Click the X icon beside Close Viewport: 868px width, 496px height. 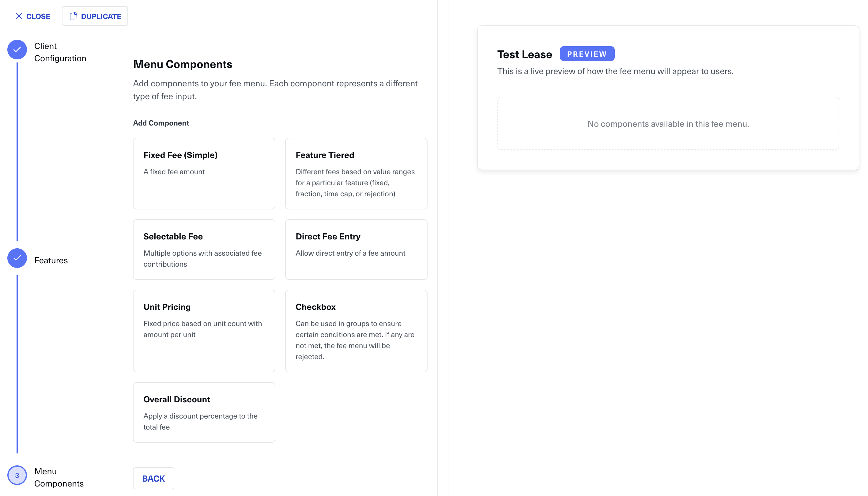click(x=19, y=16)
